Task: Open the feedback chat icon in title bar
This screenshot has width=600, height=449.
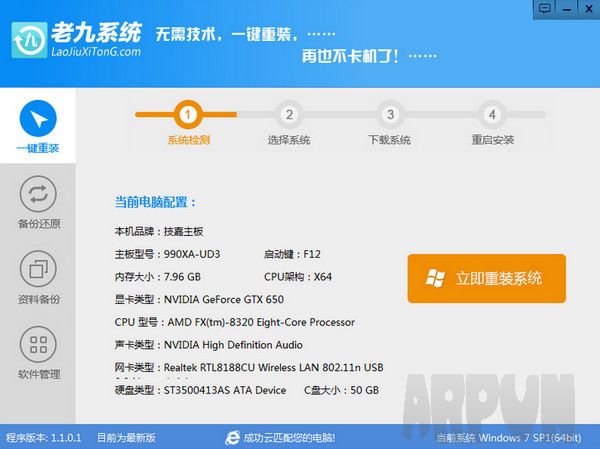Action: (545, 8)
